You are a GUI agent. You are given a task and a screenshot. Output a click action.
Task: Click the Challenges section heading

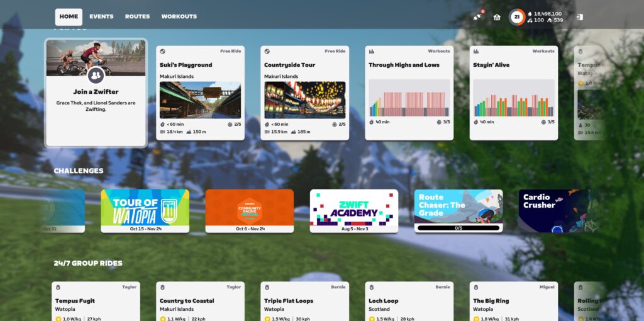pyautogui.click(x=79, y=171)
